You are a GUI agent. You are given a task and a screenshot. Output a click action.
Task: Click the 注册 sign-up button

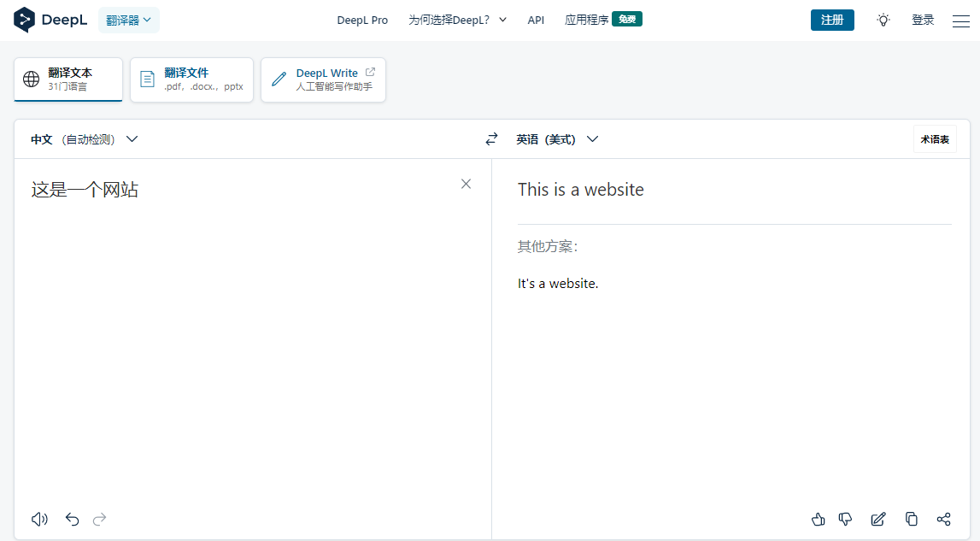(832, 20)
